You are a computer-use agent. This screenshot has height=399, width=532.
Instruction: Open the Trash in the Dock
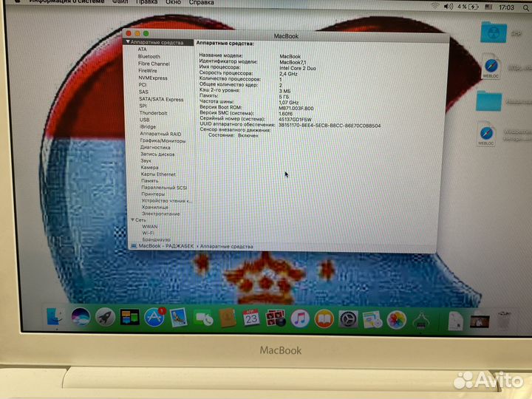(504, 321)
